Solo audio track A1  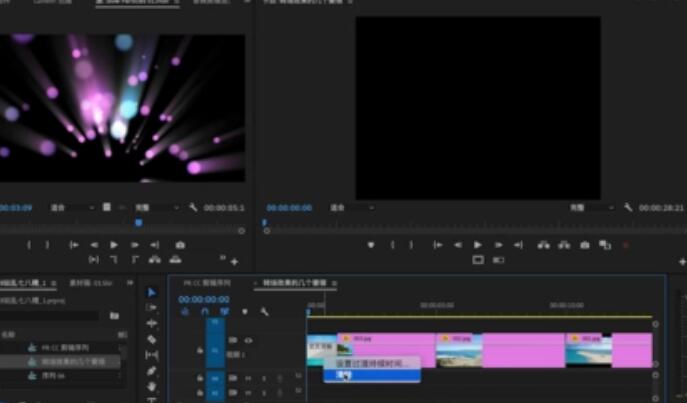click(264, 378)
